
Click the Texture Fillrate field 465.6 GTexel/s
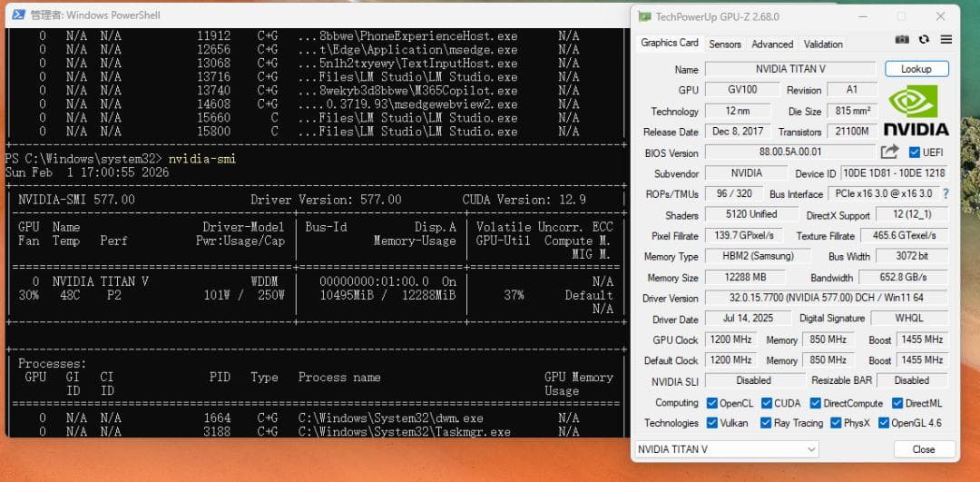pyautogui.click(x=905, y=236)
